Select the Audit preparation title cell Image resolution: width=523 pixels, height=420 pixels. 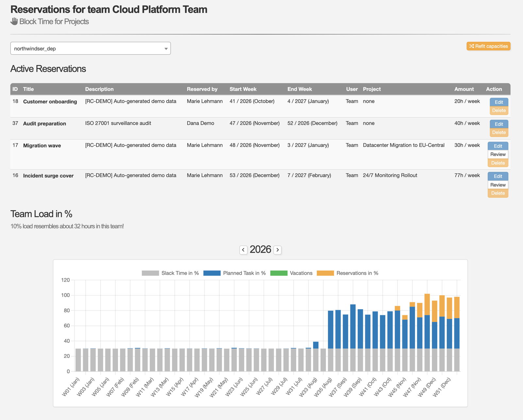point(44,124)
